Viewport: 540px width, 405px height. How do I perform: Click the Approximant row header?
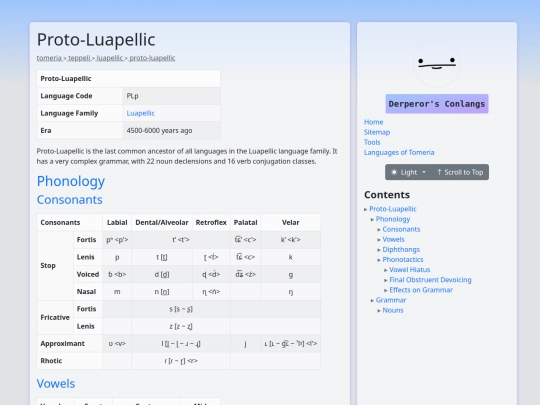point(70,343)
